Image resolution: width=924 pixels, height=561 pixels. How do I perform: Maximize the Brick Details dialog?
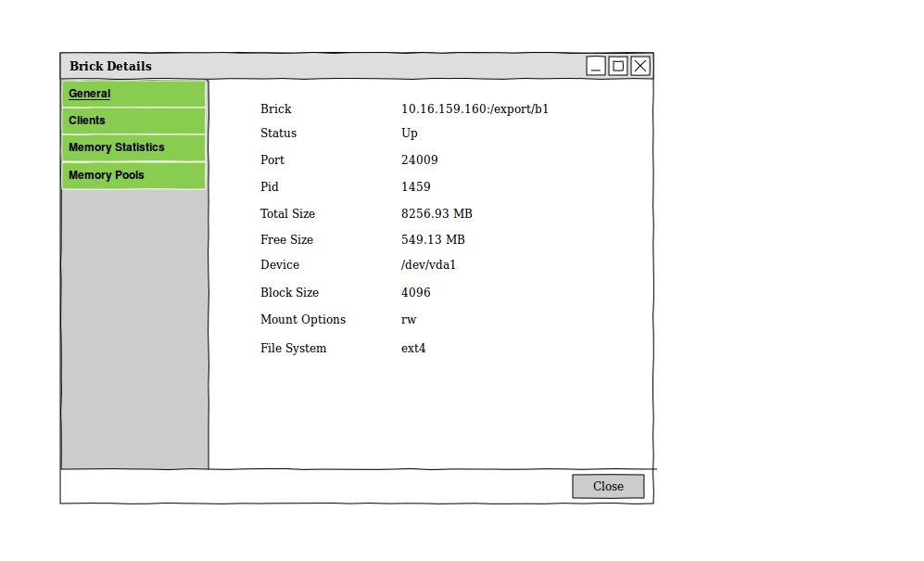pyautogui.click(x=618, y=66)
